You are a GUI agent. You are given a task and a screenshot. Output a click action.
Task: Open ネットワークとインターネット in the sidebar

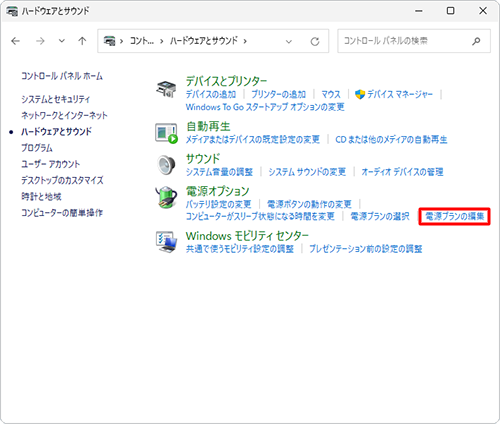(x=64, y=115)
